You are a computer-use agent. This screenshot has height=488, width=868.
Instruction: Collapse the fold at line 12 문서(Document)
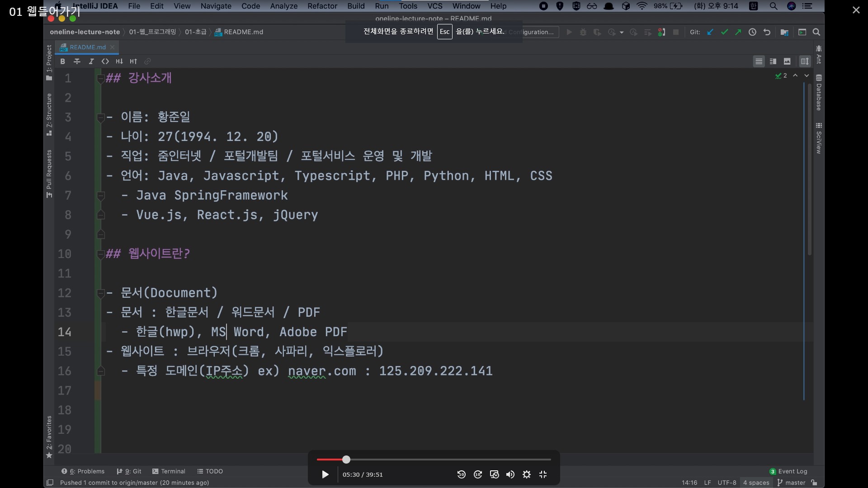tap(101, 294)
